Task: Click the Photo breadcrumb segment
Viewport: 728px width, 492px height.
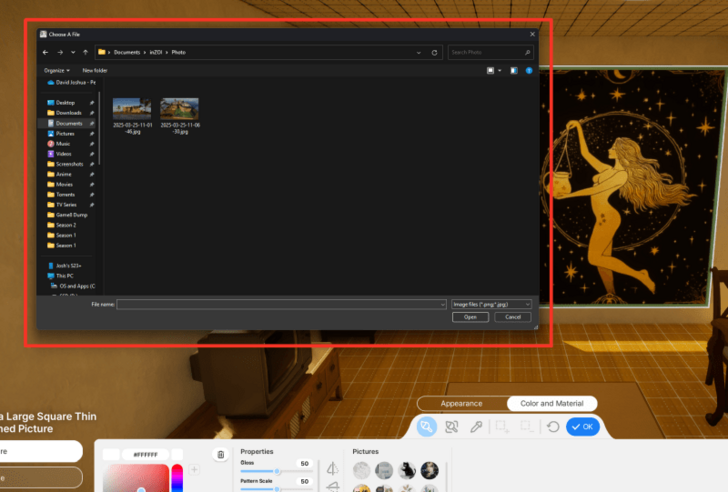Action: [x=179, y=52]
